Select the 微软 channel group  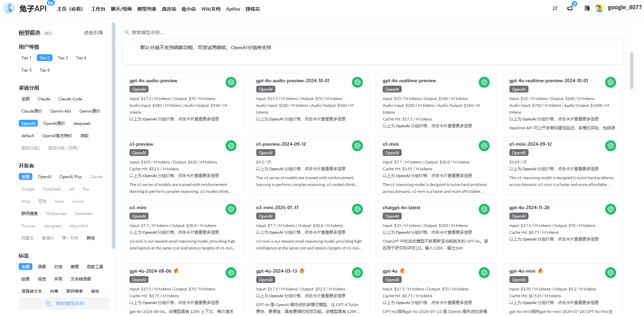point(85,136)
